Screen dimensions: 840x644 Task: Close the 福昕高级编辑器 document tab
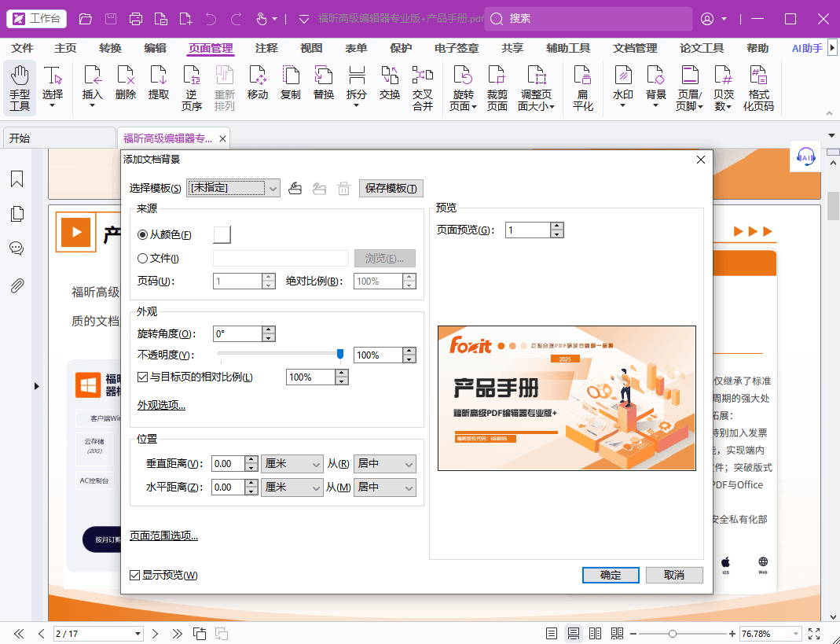tap(222, 139)
